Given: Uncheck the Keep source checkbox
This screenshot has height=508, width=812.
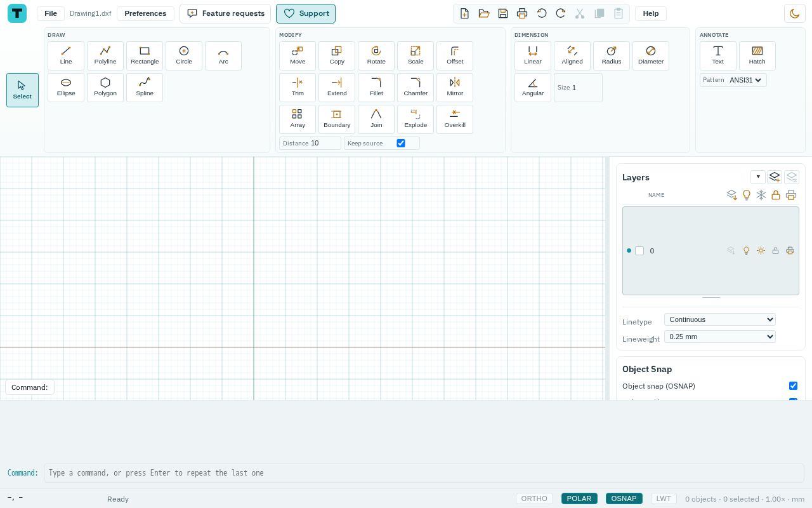Looking at the screenshot, I should tap(401, 144).
